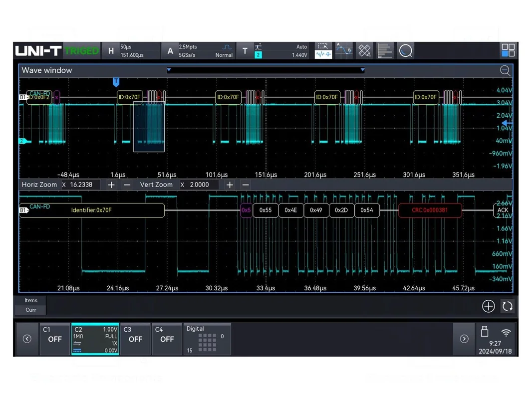The width and height of the screenshot is (532, 399).
Task: Click the ACK decode block
Action: click(503, 210)
